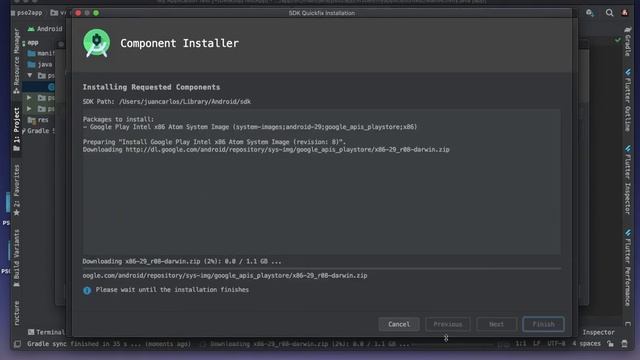640x360 pixels.
Task: Open the Resource Manager side tab
Action: coord(16,61)
